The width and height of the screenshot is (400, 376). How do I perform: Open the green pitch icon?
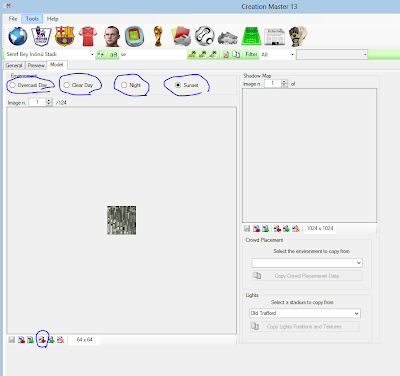point(251,36)
